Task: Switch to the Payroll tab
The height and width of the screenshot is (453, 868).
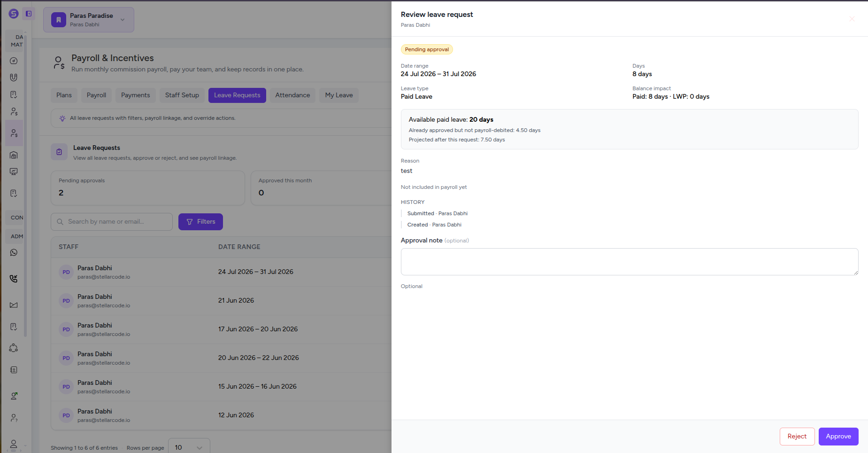Action: click(x=96, y=95)
